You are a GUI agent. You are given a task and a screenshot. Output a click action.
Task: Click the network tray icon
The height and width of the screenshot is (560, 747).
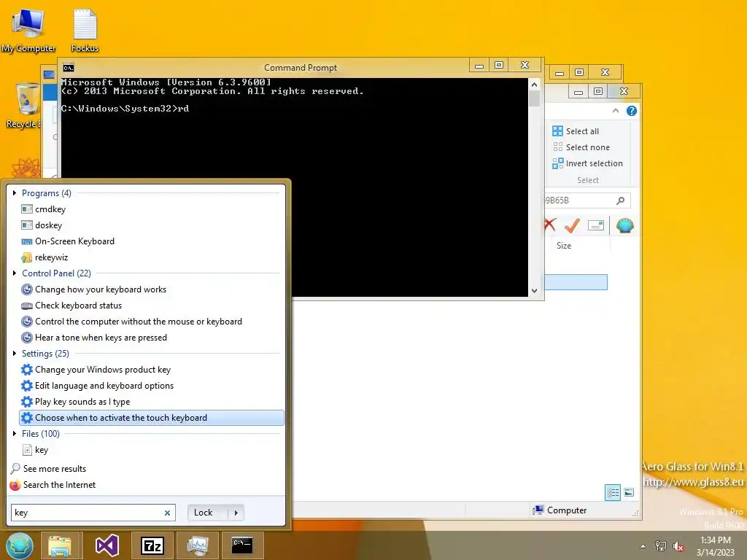click(x=661, y=545)
